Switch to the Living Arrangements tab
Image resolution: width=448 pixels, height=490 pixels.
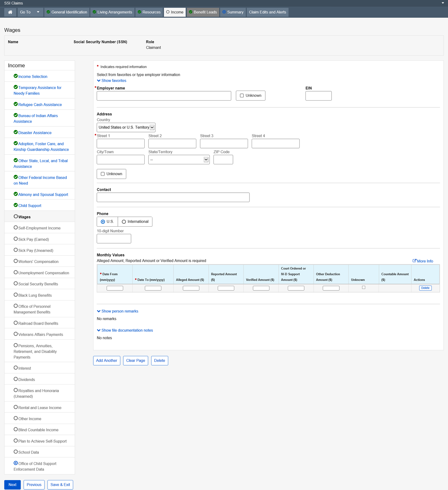click(112, 12)
